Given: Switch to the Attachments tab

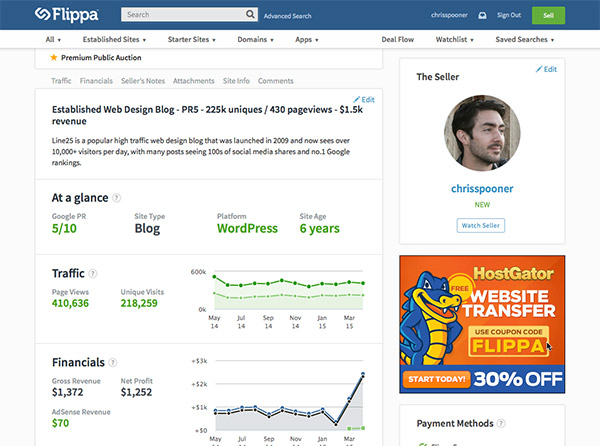Looking at the screenshot, I should (x=194, y=81).
